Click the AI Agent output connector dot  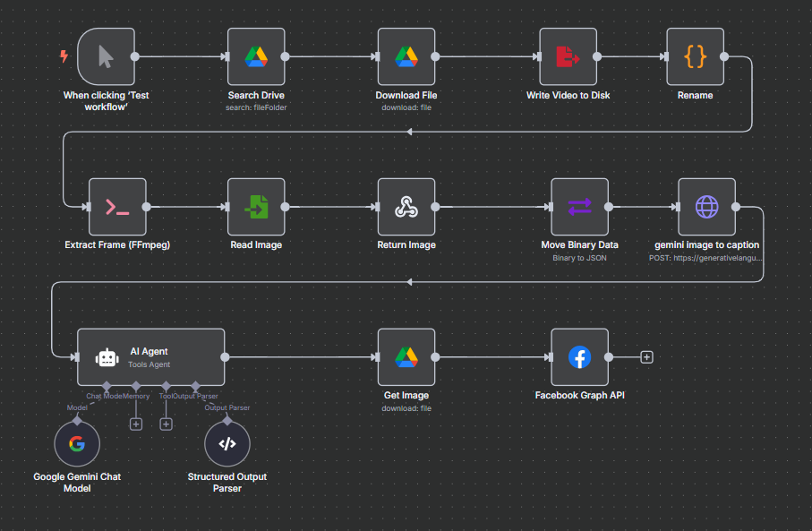225,357
